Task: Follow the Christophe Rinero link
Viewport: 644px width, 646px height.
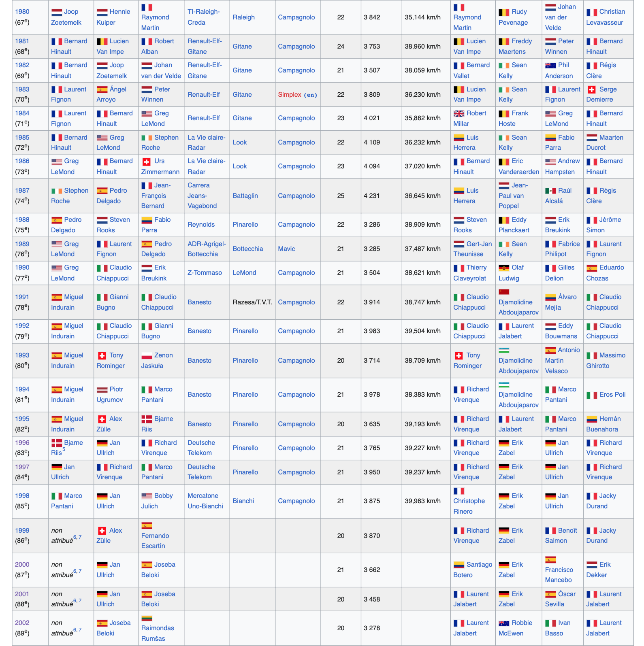Action: (469, 501)
